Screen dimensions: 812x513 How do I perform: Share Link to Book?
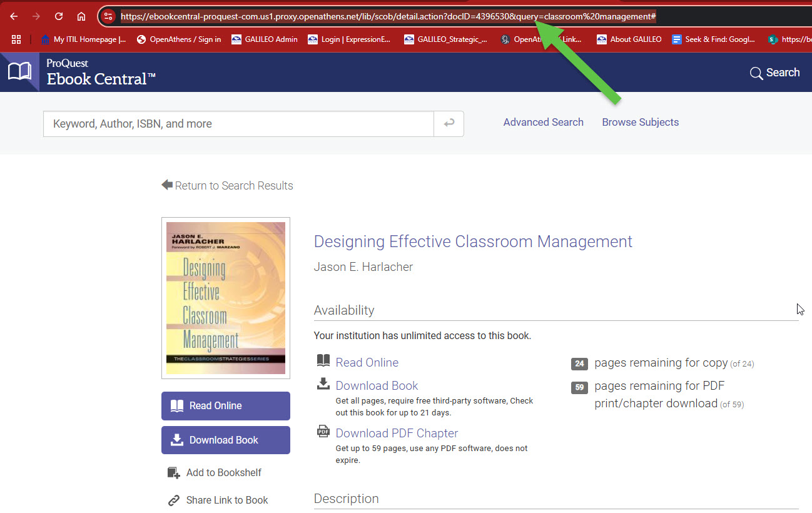[x=218, y=500]
